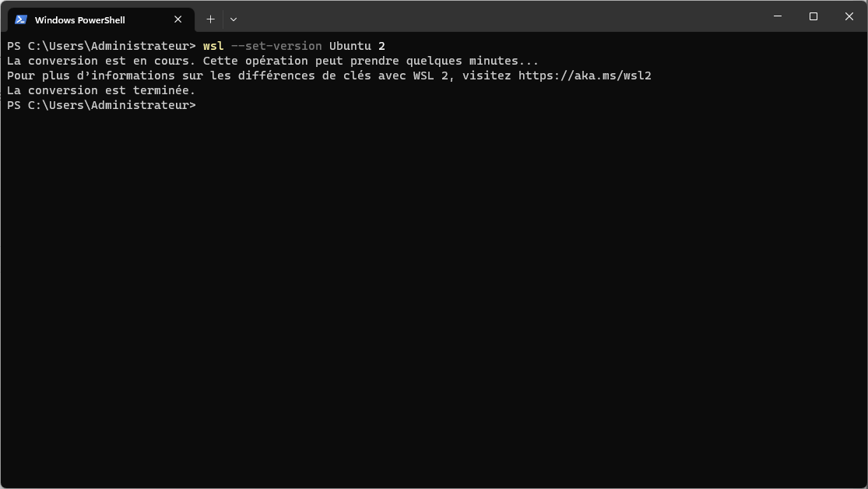
Task: Expand the new tab profile dropdown chevron
Action: click(x=234, y=19)
